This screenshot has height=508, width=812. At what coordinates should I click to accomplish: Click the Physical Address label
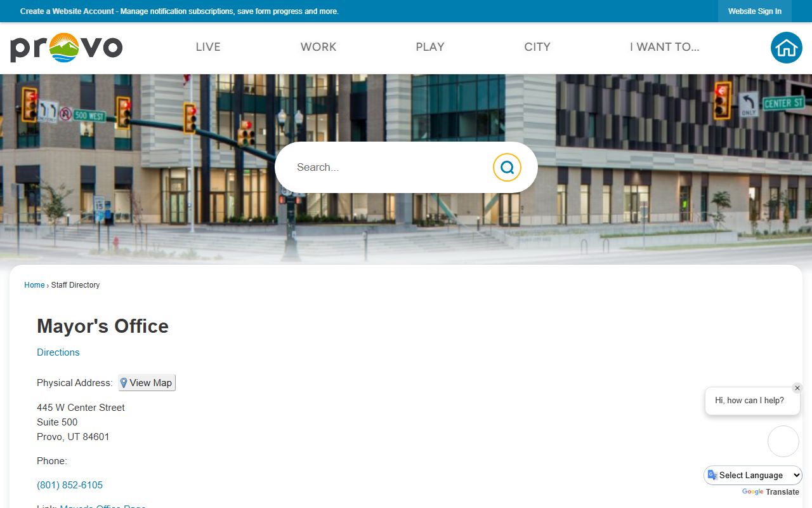pyautogui.click(x=75, y=383)
